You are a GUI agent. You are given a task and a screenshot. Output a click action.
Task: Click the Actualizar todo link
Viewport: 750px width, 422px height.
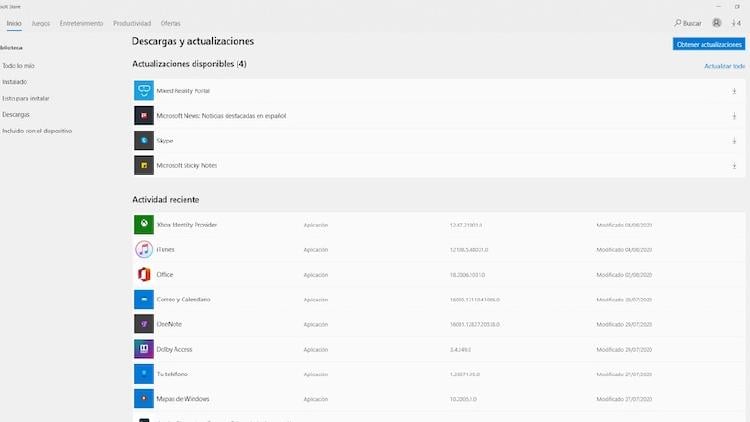tap(724, 66)
